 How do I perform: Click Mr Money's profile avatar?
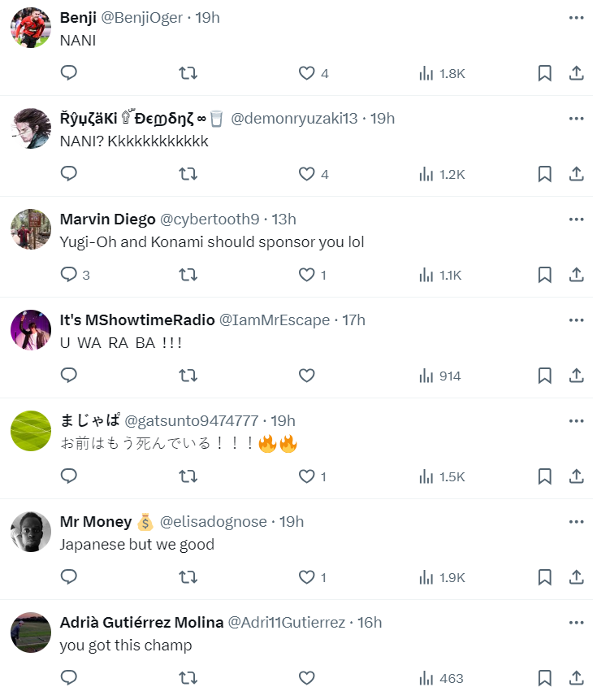point(31,533)
